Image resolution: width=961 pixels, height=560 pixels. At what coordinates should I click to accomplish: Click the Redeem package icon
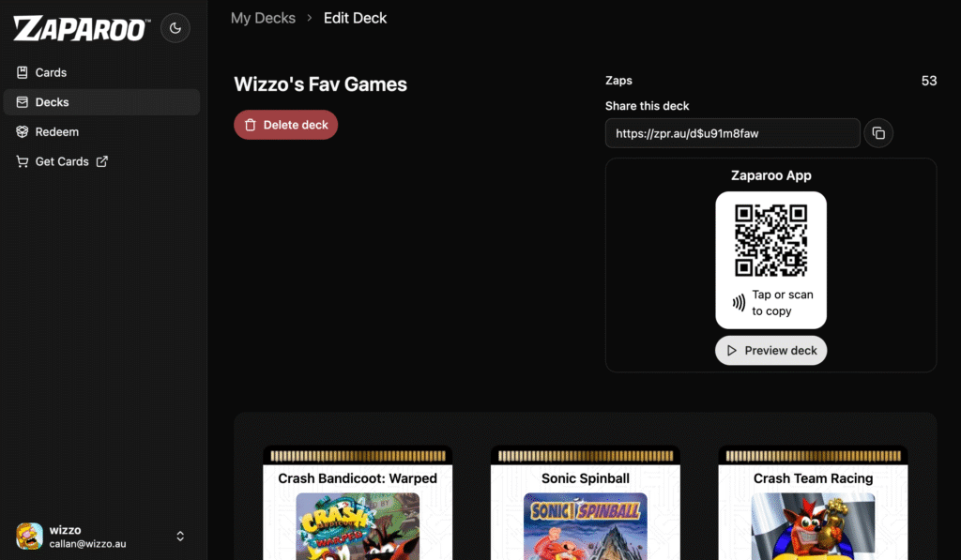pyautogui.click(x=23, y=131)
